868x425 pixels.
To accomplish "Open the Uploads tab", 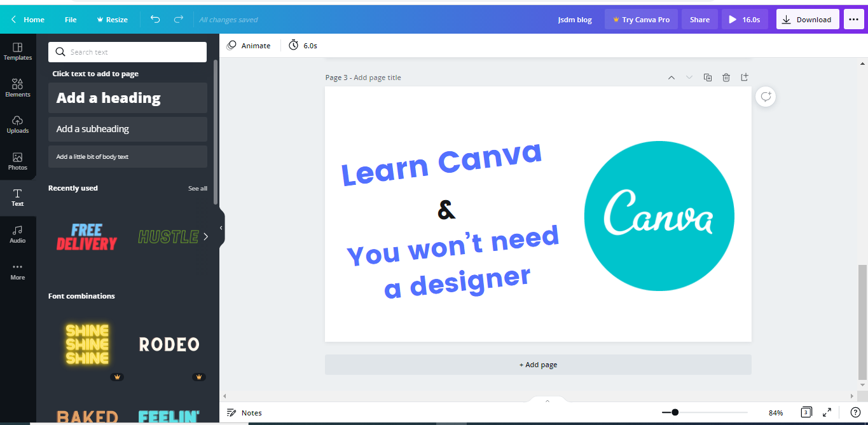I will (18, 125).
